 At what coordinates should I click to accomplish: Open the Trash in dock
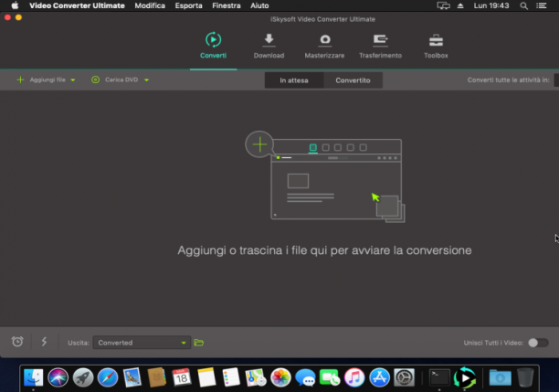(x=525, y=377)
